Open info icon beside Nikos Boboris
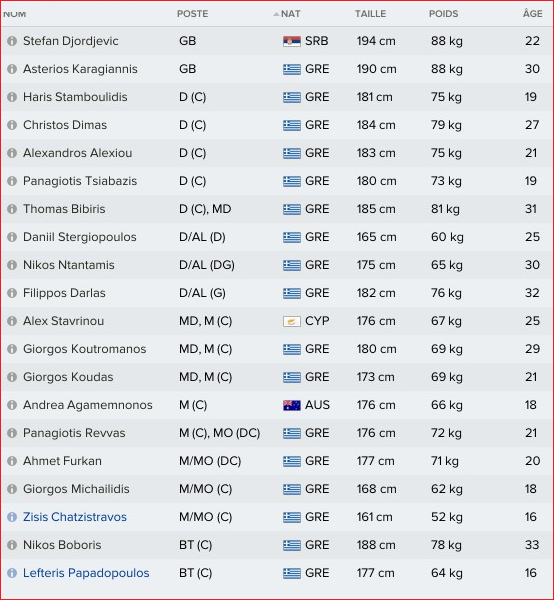Viewport: 554px width, 600px height. [12, 545]
